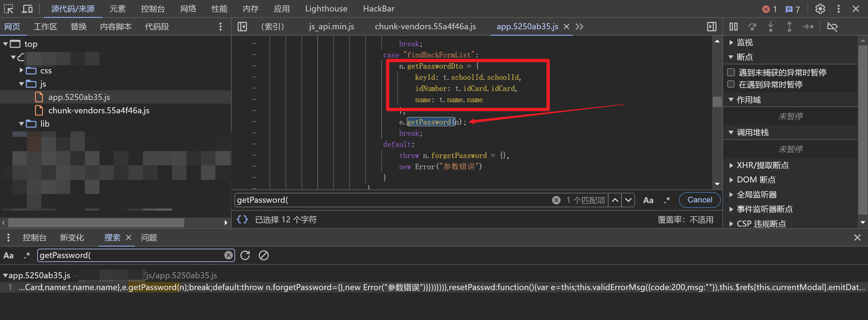Open the chunk-vendors.55a4f46a.js editor tab

tap(425, 27)
